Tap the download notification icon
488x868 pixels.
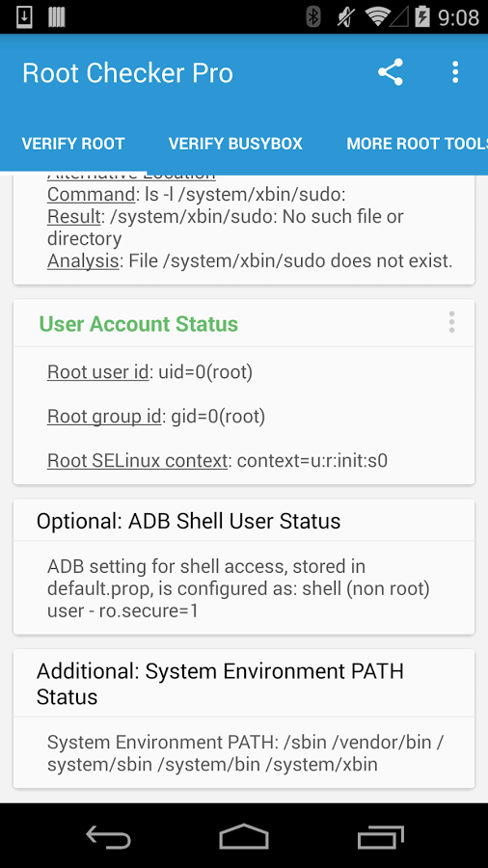coord(24,17)
